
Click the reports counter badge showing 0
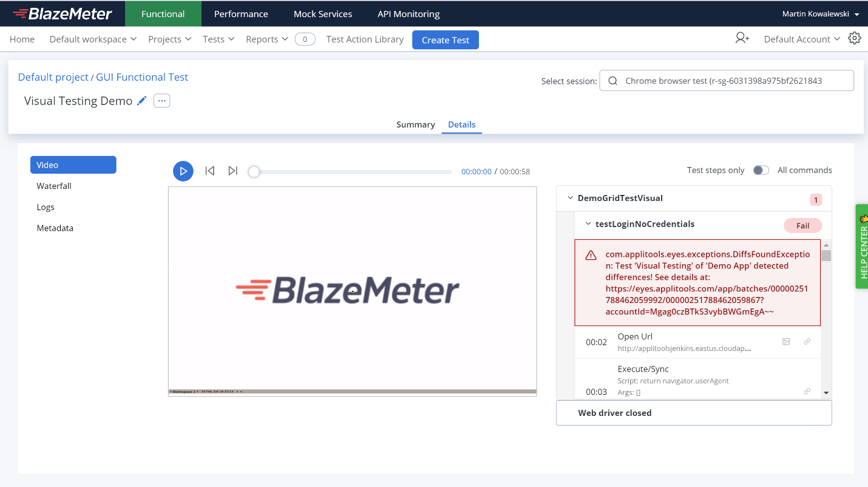click(x=305, y=39)
